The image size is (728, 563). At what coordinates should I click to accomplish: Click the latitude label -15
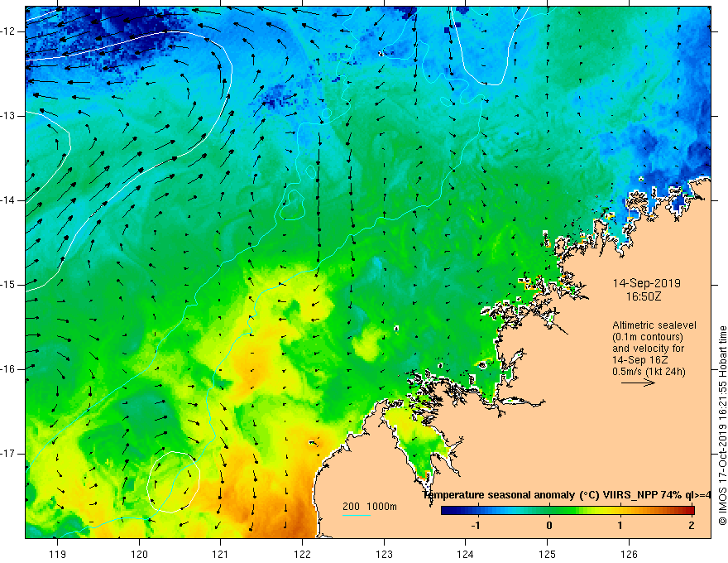pyautogui.click(x=9, y=285)
